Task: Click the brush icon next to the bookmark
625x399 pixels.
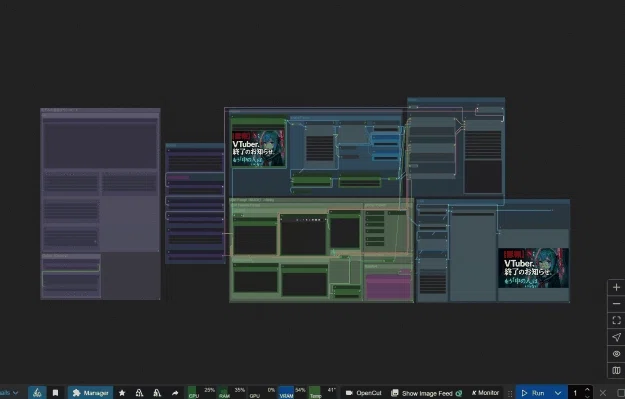Action: pyautogui.click(x=37, y=393)
